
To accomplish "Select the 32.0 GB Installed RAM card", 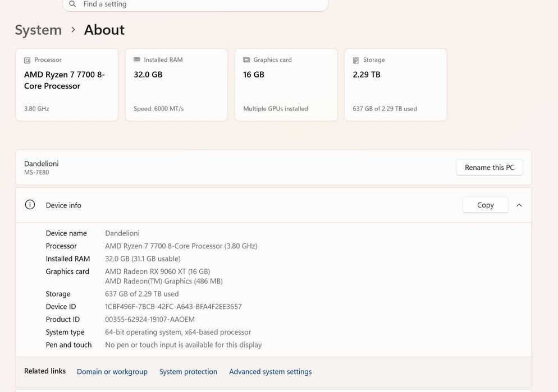I will [x=176, y=85].
